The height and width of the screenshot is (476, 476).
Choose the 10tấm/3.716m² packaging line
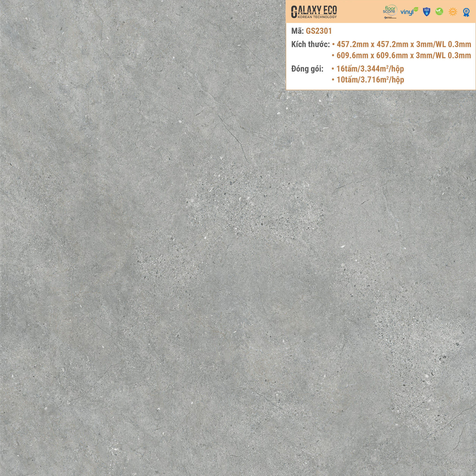(370, 80)
